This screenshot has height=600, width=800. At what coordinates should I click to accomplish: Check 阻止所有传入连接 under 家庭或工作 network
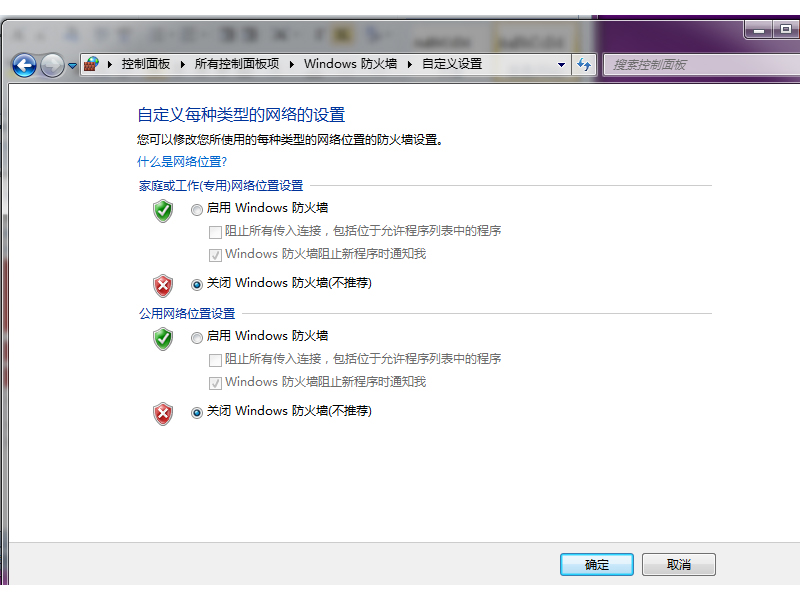[x=215, y=232]
